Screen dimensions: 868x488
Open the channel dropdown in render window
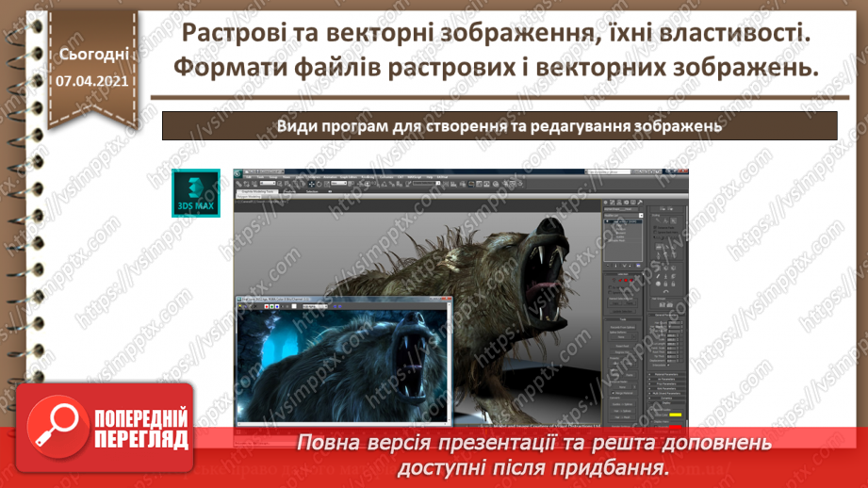315,306
